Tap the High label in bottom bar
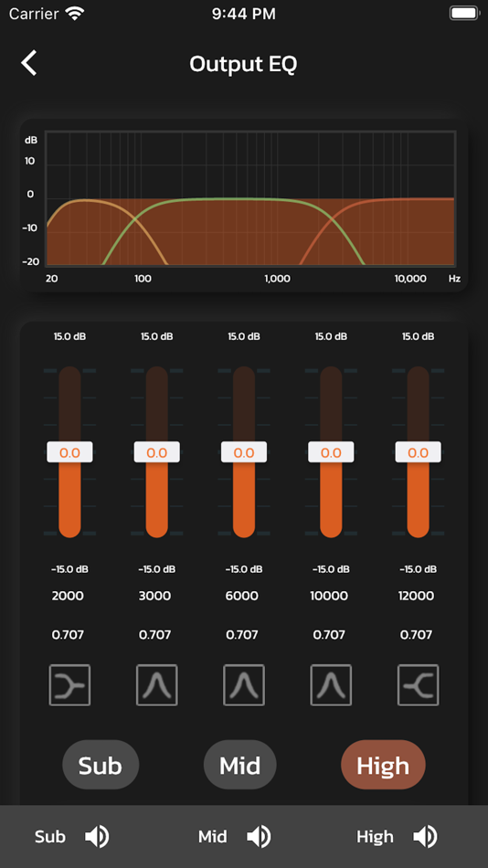488x868 pixels. click(x=375, y=836)
